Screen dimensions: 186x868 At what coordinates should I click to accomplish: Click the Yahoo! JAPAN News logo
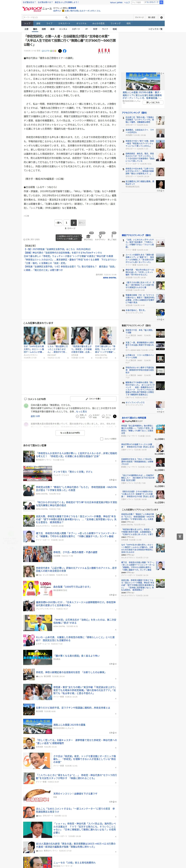pos(37,9)
